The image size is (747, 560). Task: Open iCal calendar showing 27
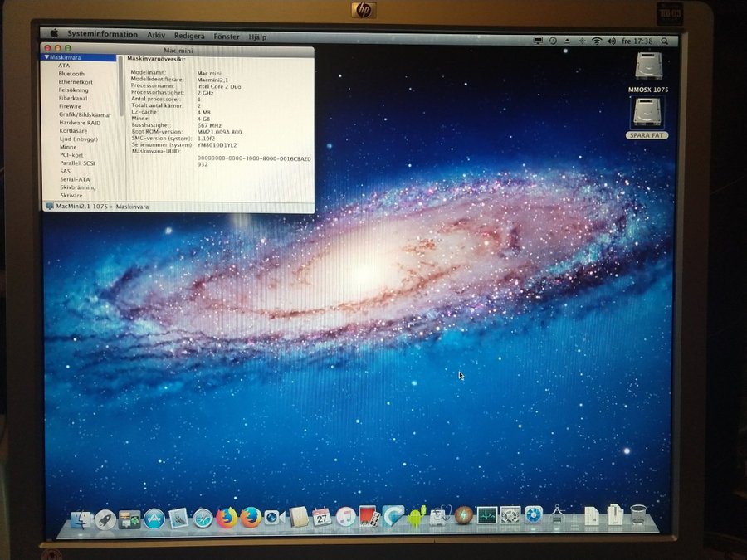tap(321, 517)
